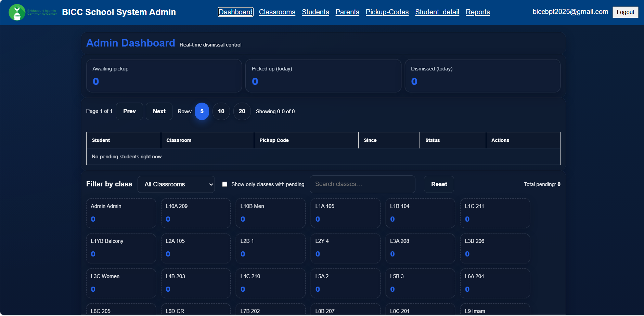Click the No pending students message
Viewport: 644px width, 316px height.
127,157
